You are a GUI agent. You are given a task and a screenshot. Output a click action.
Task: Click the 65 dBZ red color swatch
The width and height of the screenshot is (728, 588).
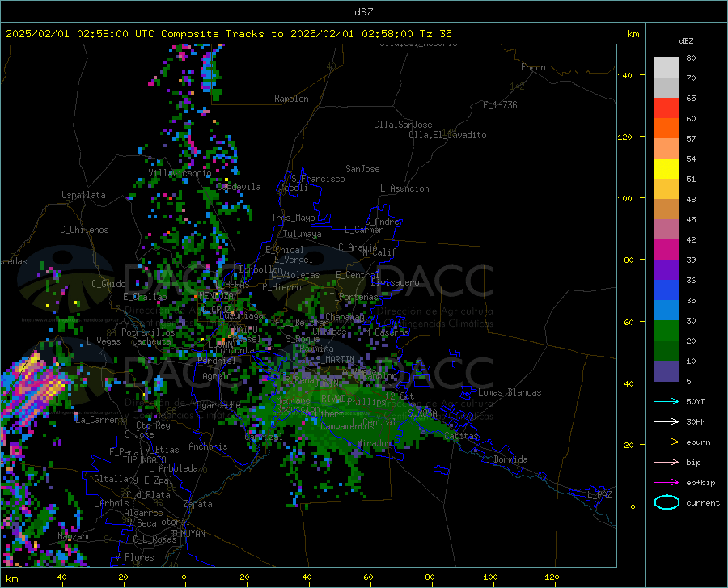(x=667, y=108)
